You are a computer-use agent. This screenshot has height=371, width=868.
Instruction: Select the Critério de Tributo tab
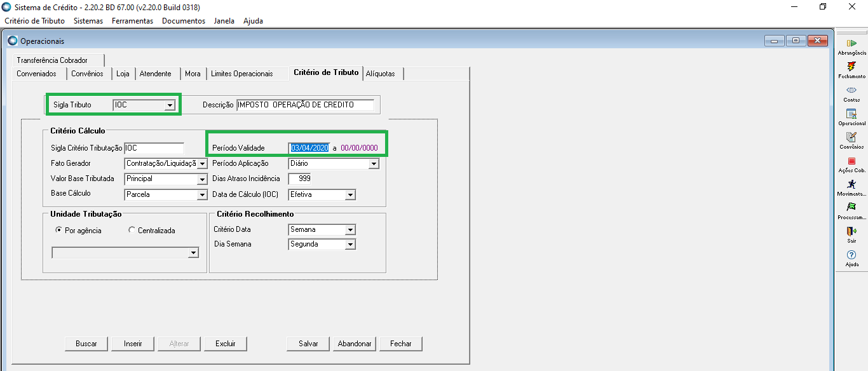point(326,72)
